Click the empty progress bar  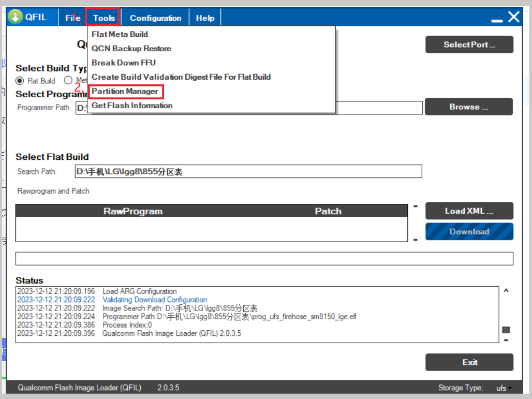click(x=264, y=258)
